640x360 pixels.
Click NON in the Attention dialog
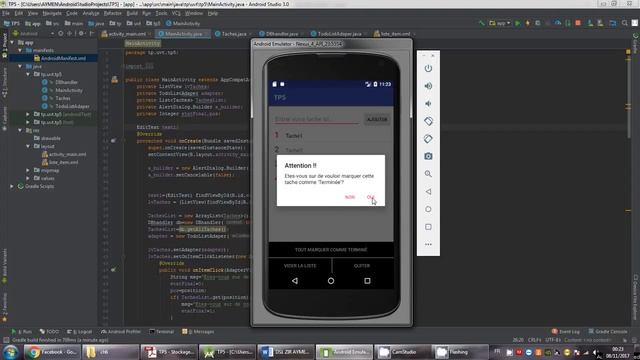click(350, 197)
